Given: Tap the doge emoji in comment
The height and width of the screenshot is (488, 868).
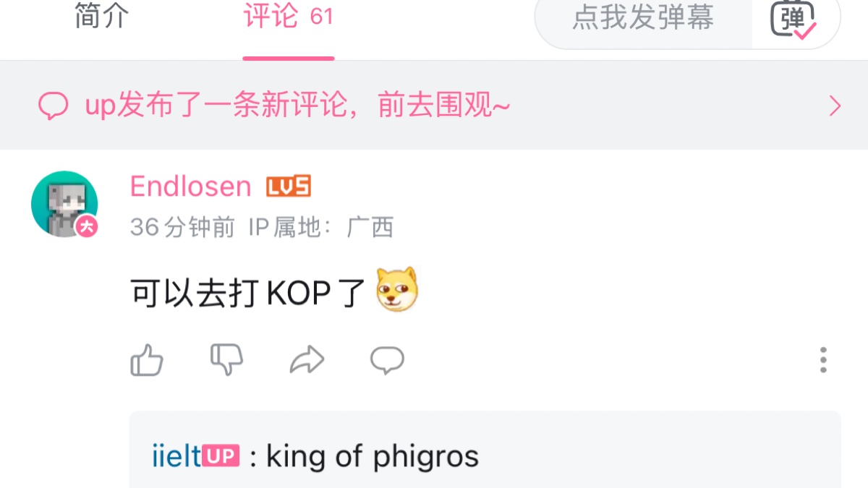Looking at the screenshot, I should [x=397, y=289].
